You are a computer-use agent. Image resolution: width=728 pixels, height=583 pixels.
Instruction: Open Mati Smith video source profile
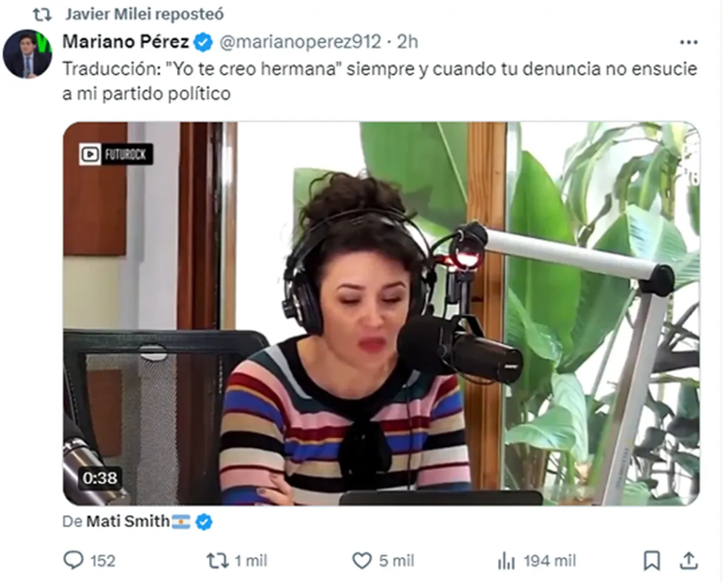click(128, 522)
